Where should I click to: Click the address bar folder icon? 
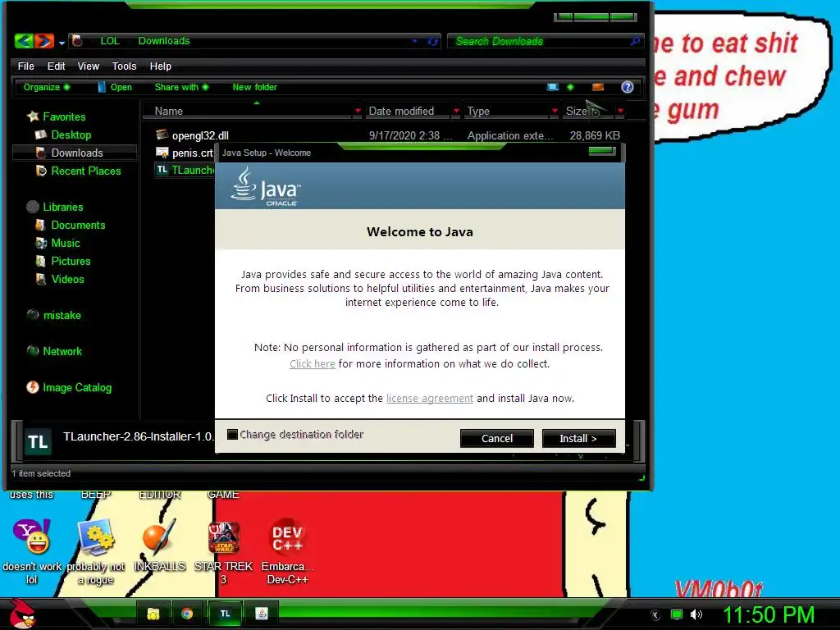pyautogui.click(x=77, y=41)
